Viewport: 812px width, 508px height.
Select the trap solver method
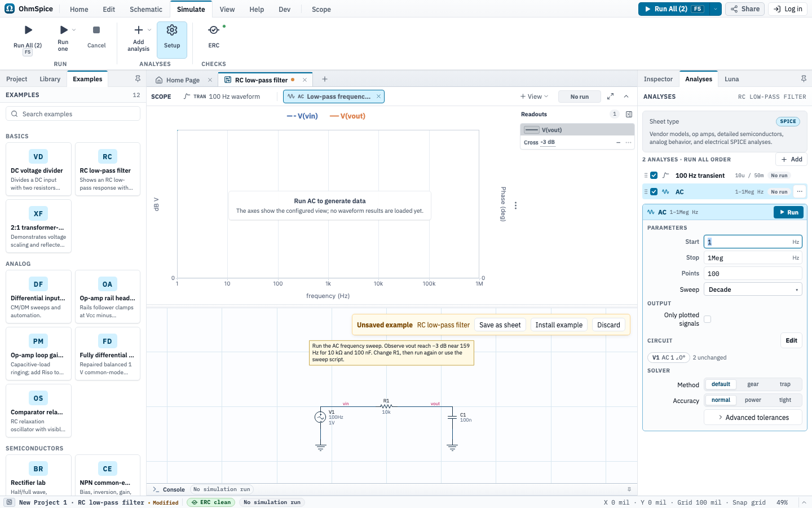pos(785,384)
